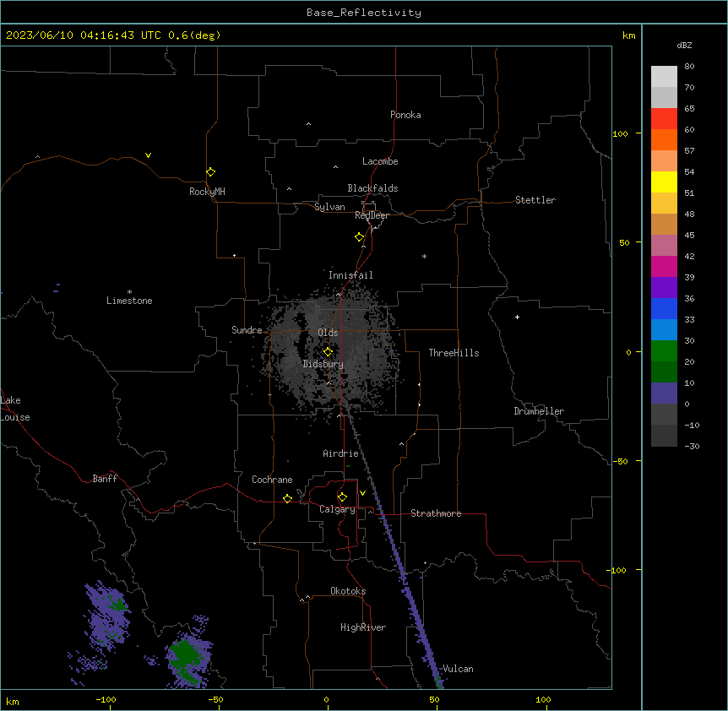Click the Sundre town label

(247, 330)
